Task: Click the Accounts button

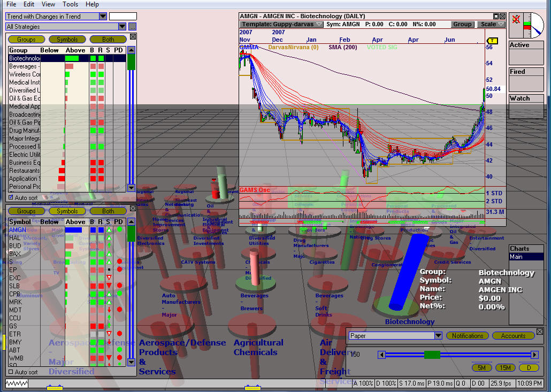Action: 513,336
